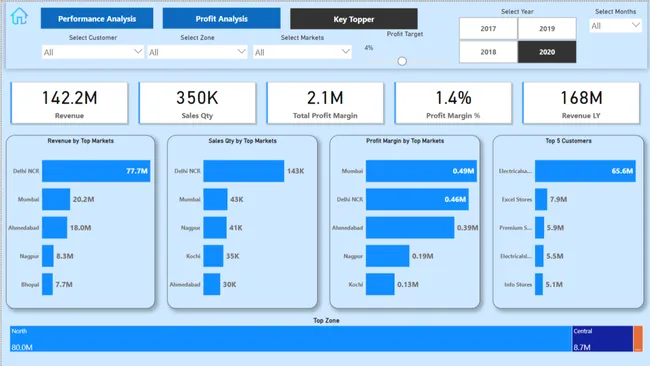Click the 350K Sales Qty card

[197, 103]
